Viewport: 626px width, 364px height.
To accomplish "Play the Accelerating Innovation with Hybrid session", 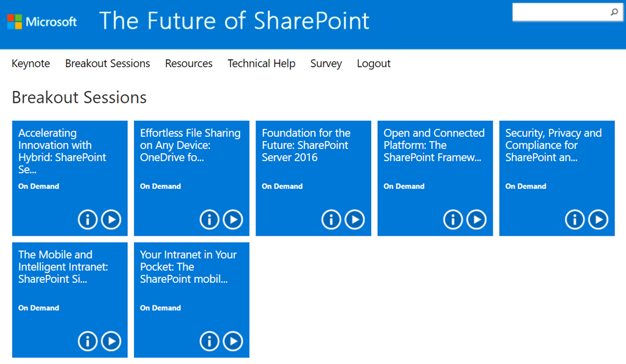I will pyautogui.click(x=111, y=219).
